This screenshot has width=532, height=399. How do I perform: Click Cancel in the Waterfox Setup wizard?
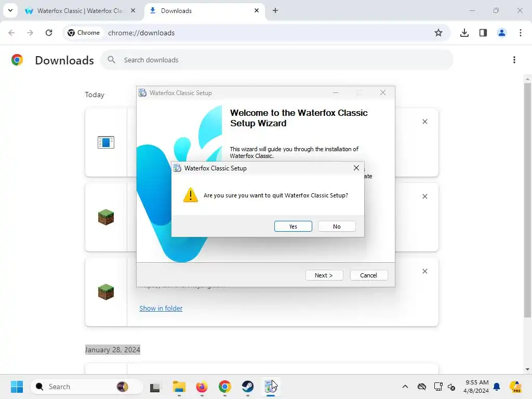coord(369,275)
